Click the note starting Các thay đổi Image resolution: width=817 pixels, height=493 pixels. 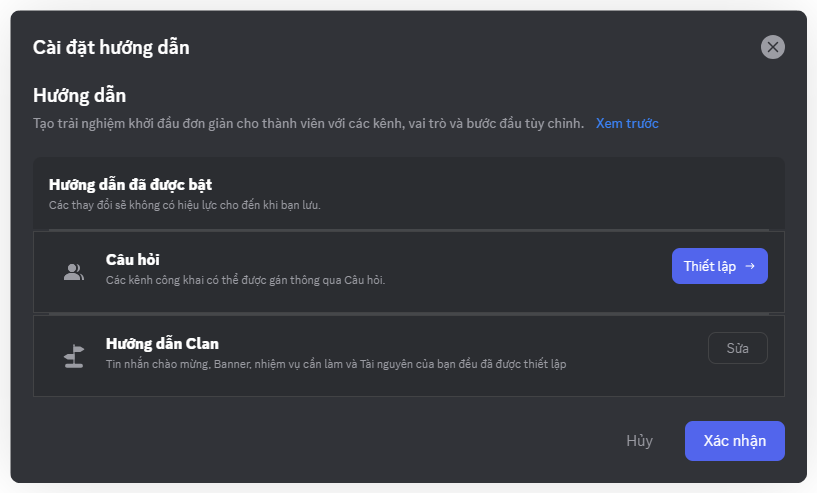184,205
